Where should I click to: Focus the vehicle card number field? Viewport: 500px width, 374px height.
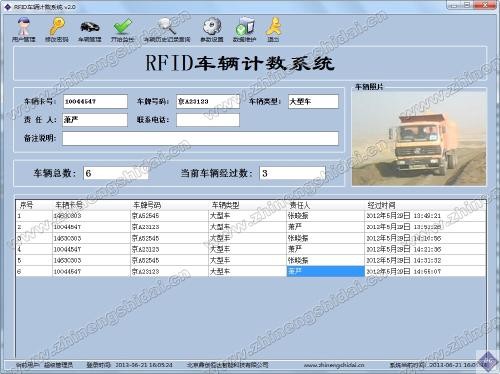point(95,101)
